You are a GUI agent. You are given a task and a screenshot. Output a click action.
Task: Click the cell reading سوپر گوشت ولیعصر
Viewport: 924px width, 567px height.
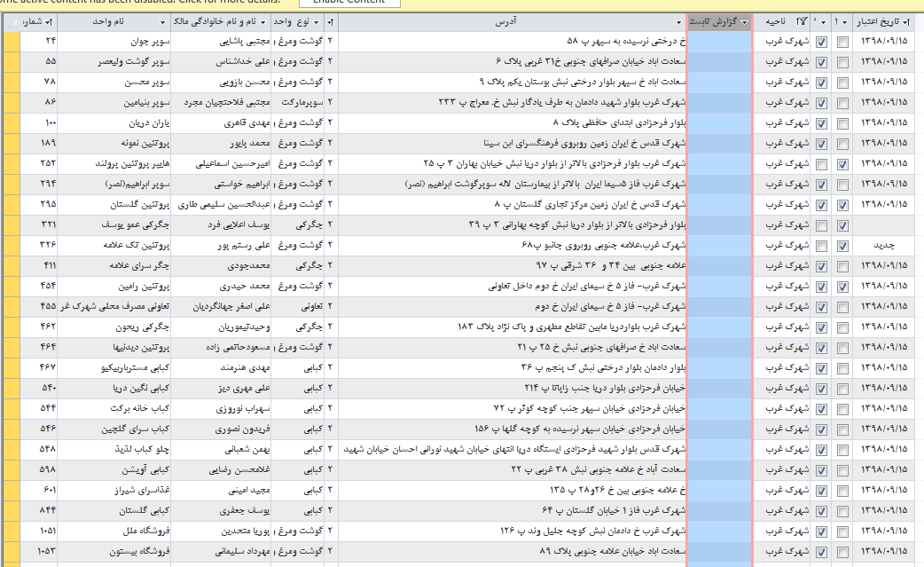[114, 62]
